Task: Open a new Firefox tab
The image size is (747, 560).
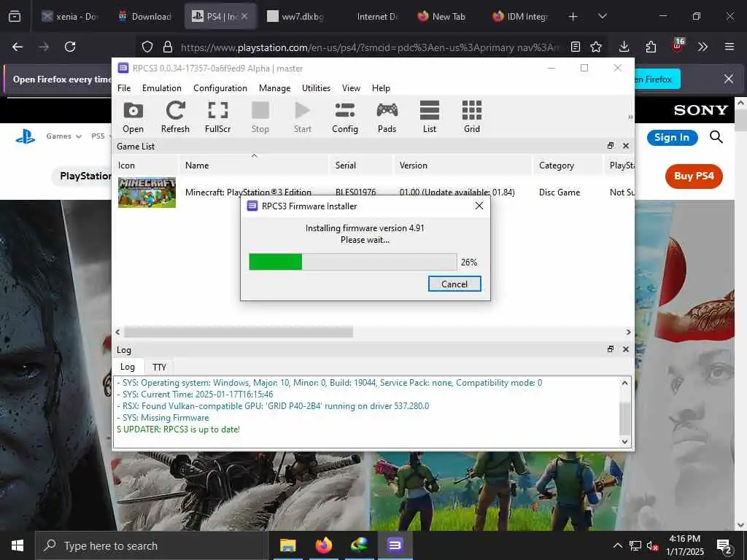Action: pos(573,17)
